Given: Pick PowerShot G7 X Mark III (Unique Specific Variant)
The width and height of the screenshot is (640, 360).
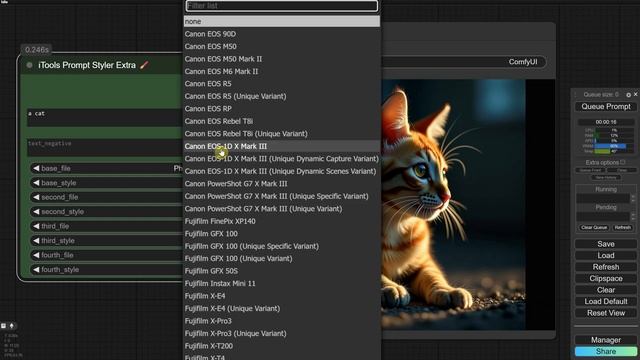Looking at the screenshot, I should (x=282, y=196).
